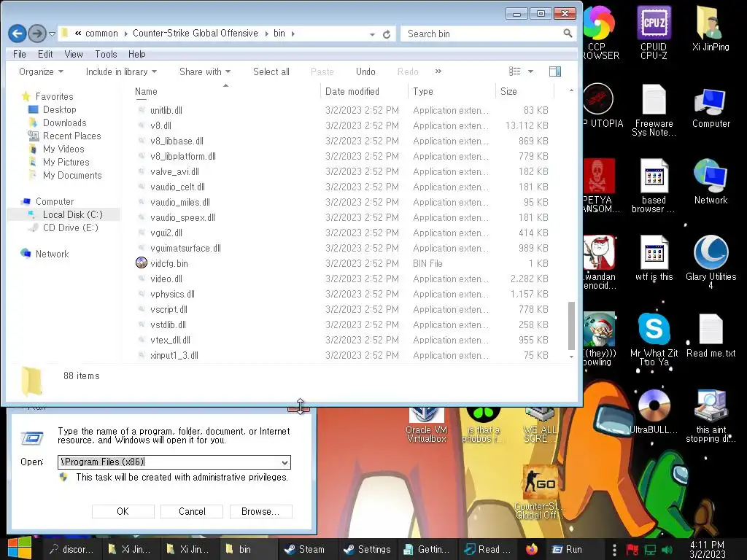Select the Freeware Sys Note desktop file

[654, 111]
